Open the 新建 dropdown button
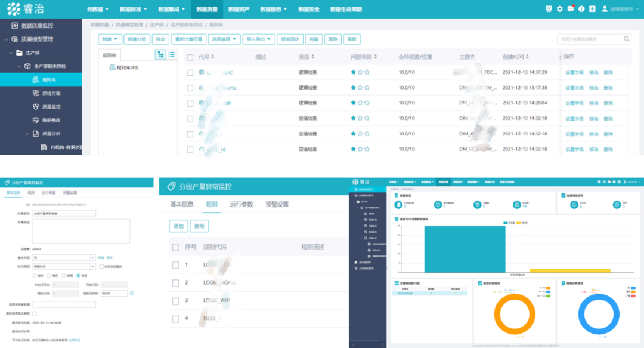 tap(109, 39)
